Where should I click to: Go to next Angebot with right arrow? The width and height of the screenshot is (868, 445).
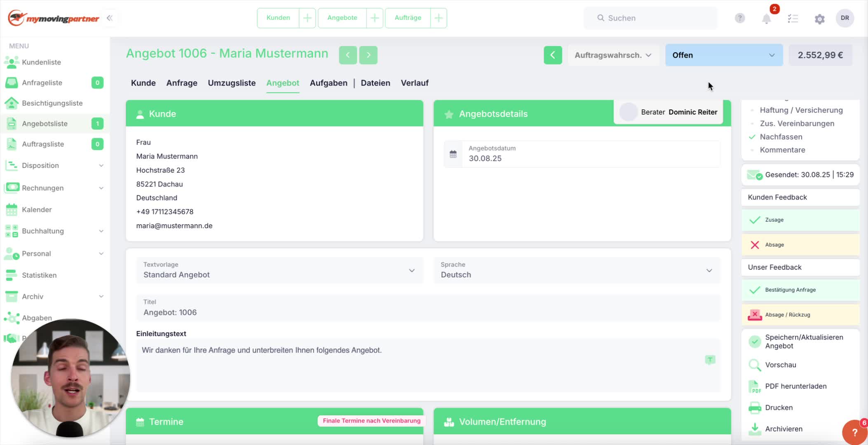(x=368, y=55)
